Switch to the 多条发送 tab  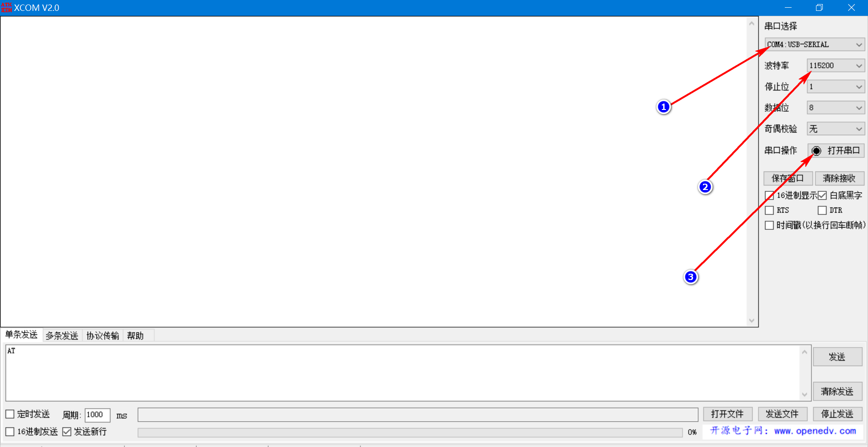62,336
